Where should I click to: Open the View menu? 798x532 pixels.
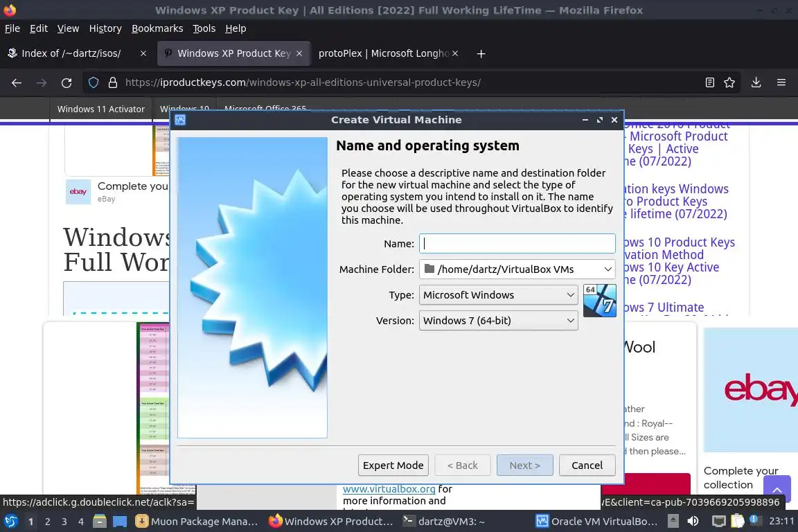point(68,28)
